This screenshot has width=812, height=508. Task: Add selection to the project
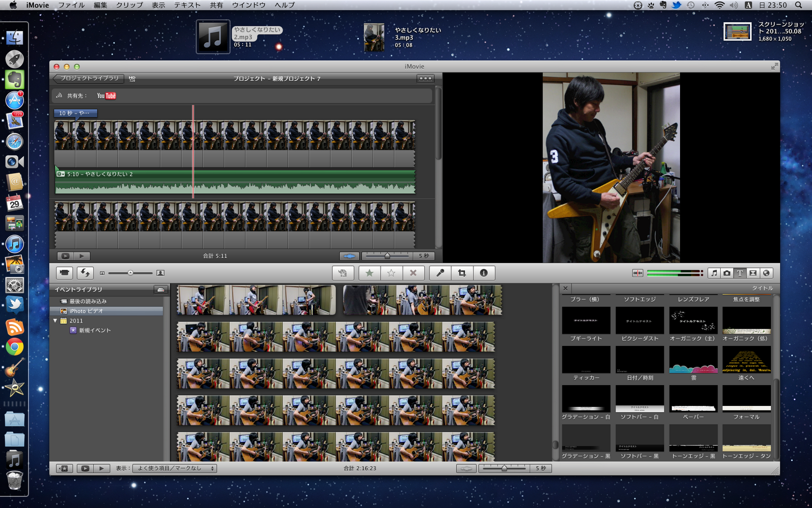[x=343, y=273]
